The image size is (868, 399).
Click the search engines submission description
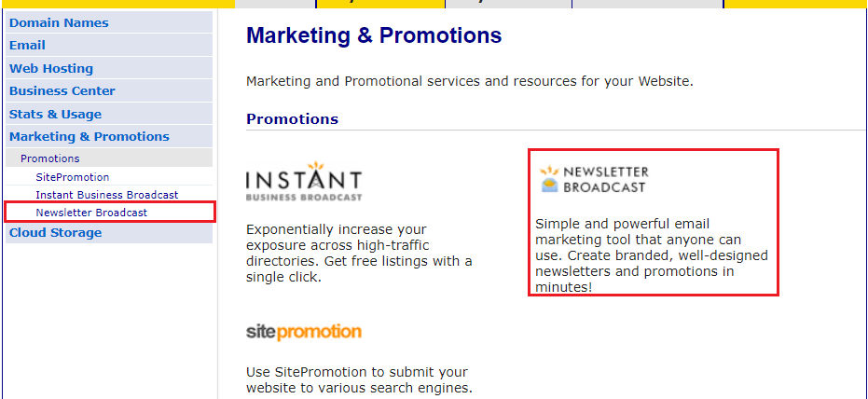(x=359, y=379)
